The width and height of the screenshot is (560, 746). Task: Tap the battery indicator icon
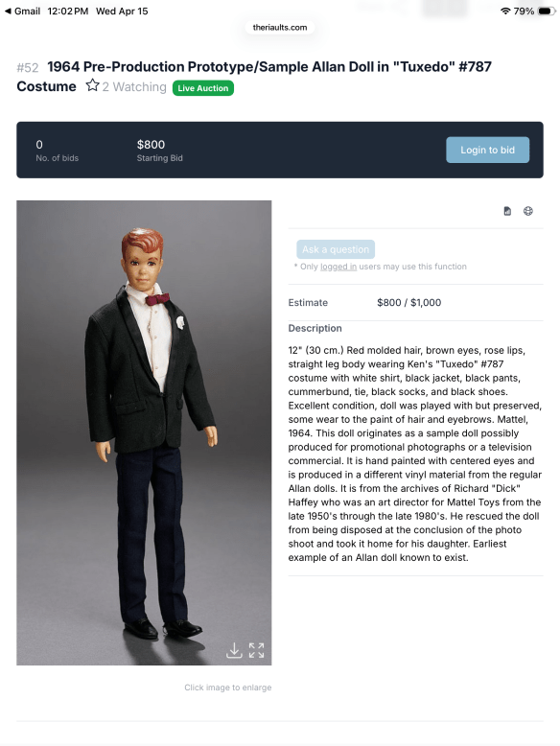click(547, 11)
